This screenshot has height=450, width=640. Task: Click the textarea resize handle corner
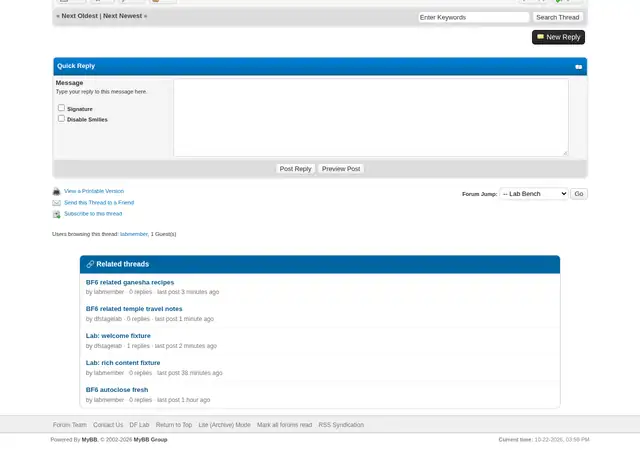pyautogui.click(x=565, y=153)
